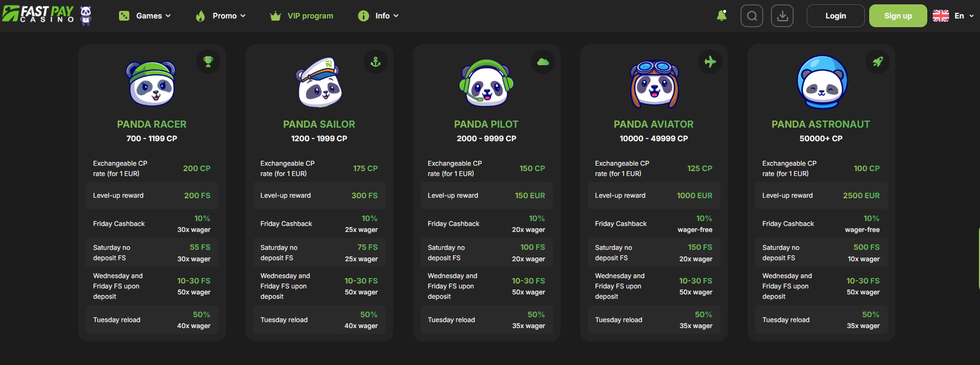Click the anchor icon on Panda Sailor
The height and width of the screenshot is (365, 980).
coord(375,62)
